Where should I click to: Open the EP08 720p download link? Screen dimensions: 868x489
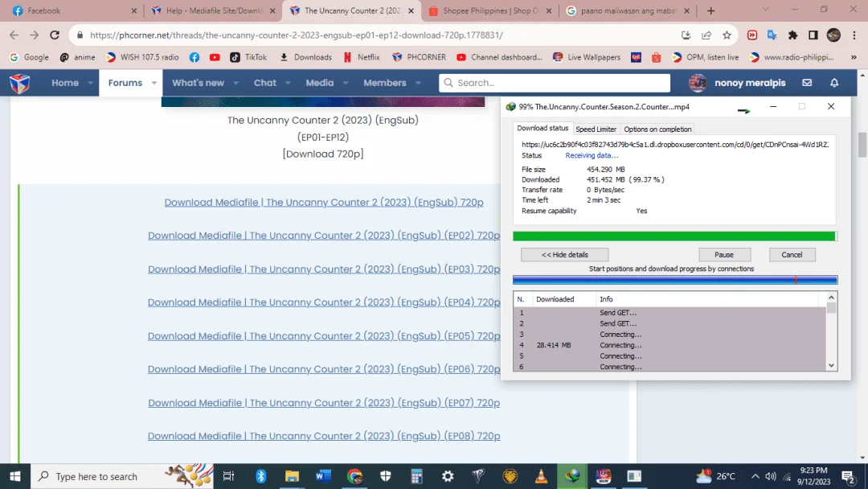[x=324, y=436]
